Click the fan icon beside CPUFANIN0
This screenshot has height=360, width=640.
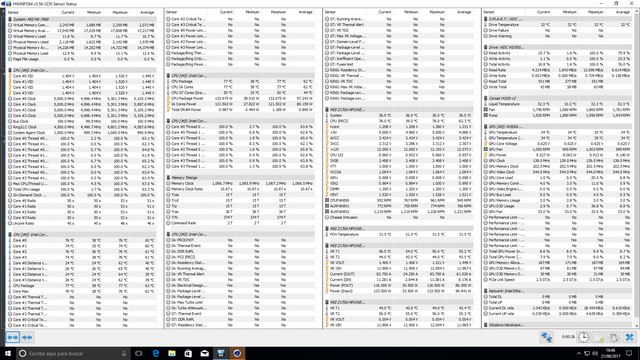point(327,200)
